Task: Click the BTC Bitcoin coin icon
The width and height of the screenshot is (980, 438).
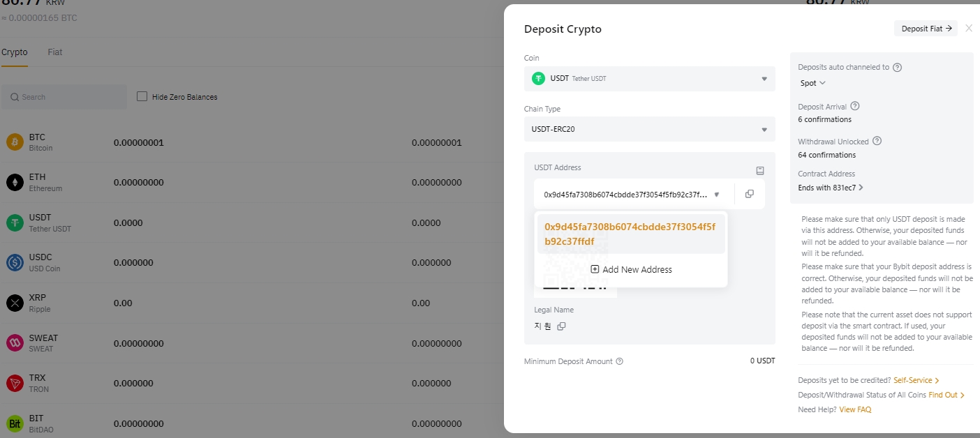Action: pyautogui.click(x=15, y=142)
